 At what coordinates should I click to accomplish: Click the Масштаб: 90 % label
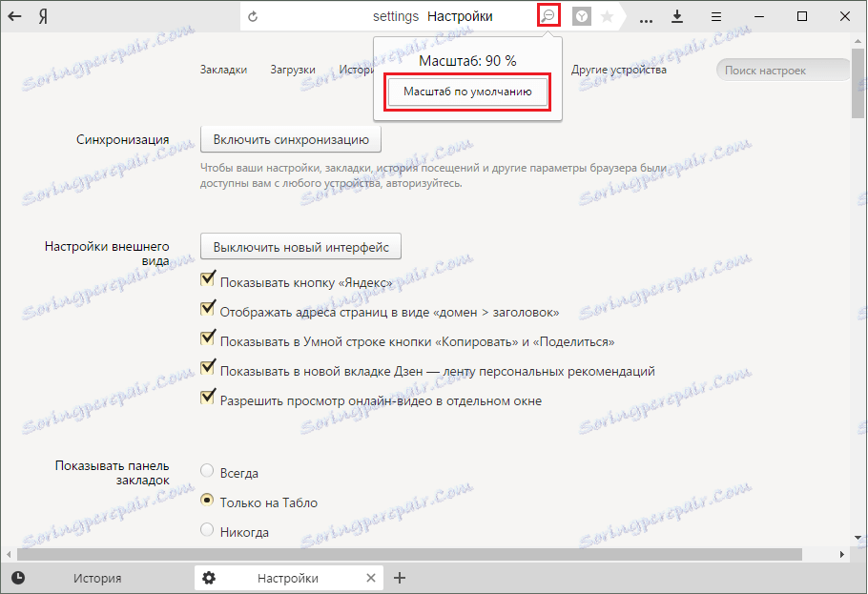click(467, 61)
